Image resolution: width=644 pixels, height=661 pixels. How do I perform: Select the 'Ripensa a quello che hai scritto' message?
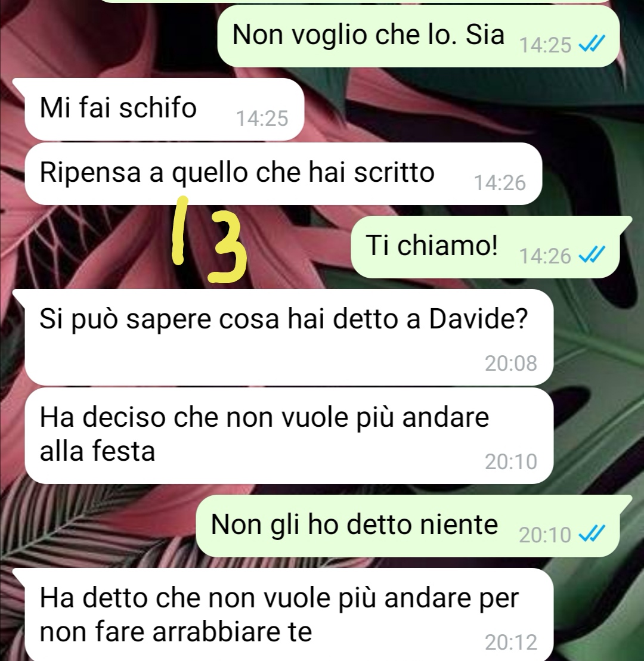283,173
